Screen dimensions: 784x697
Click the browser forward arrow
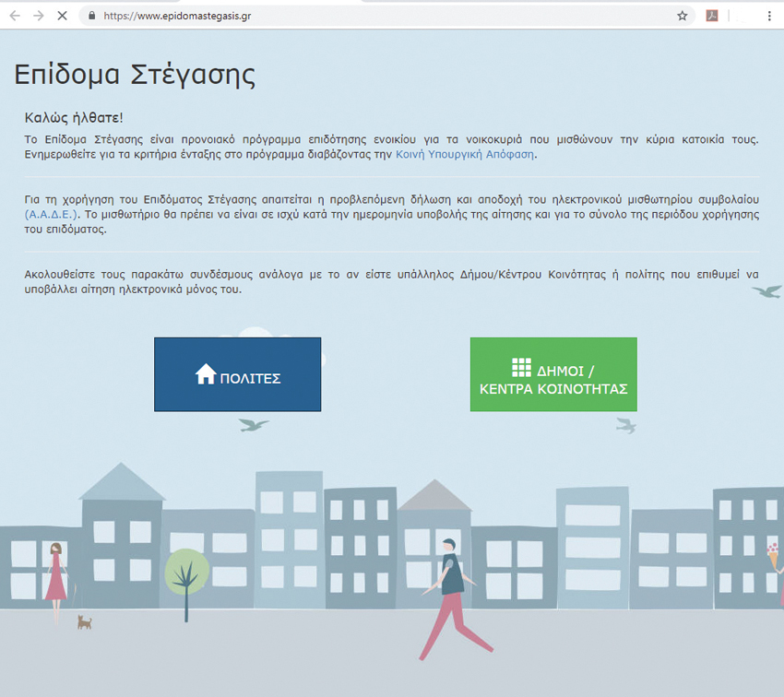(38, 16)
